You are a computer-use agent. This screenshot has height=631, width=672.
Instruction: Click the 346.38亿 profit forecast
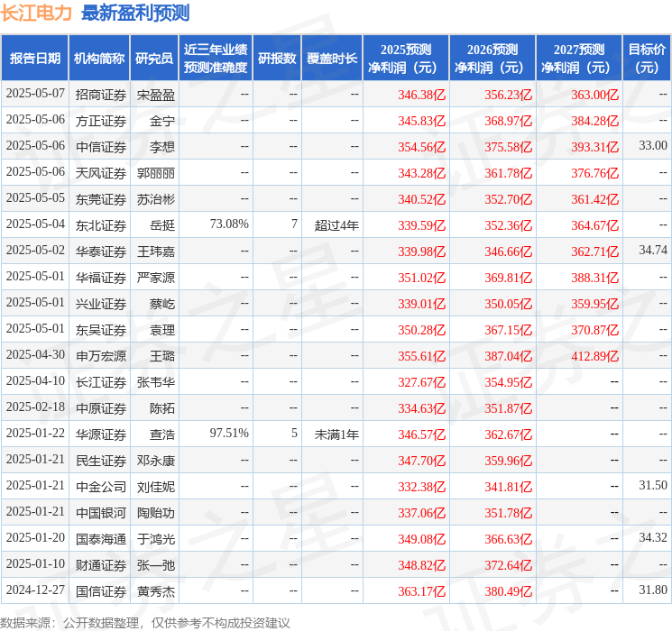(x=422, y=95)
